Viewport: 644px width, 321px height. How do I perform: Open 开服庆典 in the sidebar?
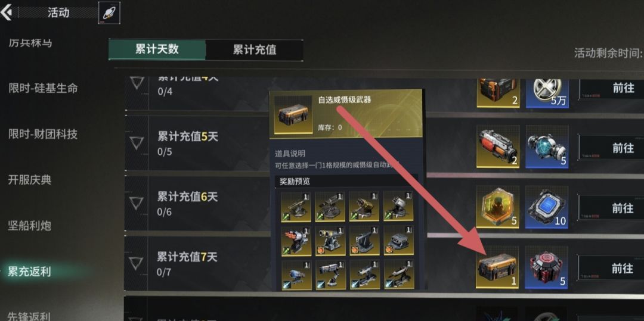point(30,180)
